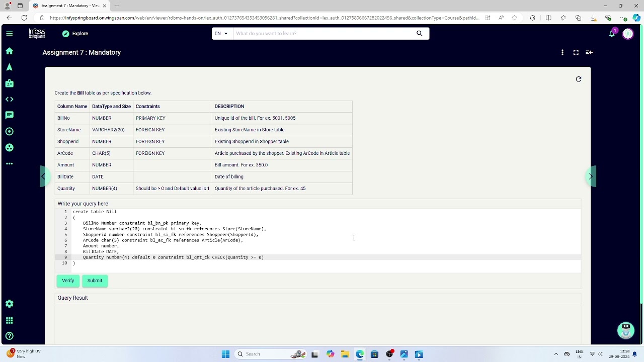Click the Windows taskbar Search box
This screenshot has height=362, width=644.
[x=271, y=354]
